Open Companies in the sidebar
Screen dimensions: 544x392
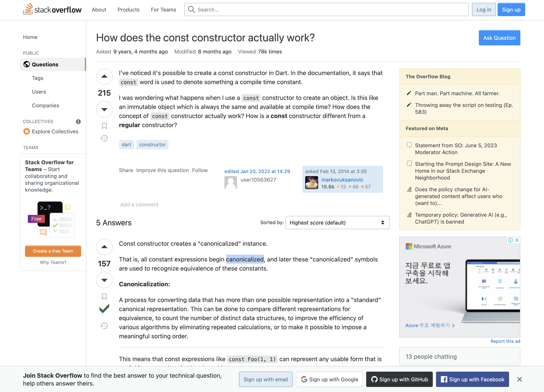point(46,105)
